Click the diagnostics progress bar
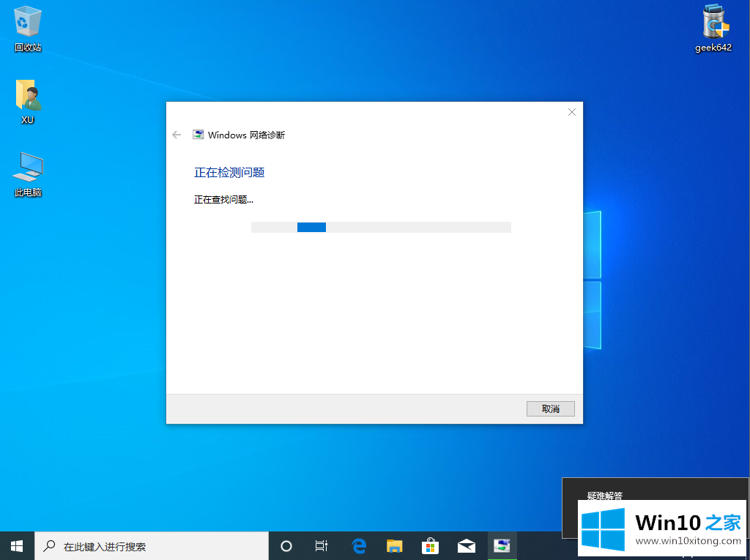Screen dimensions: 750x560 [x=381, y=227]
